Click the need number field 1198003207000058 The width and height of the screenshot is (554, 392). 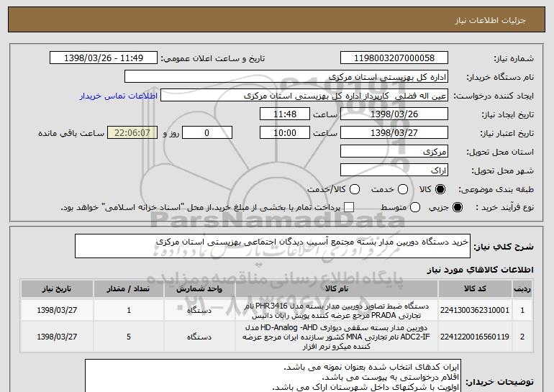click(394, 58)
